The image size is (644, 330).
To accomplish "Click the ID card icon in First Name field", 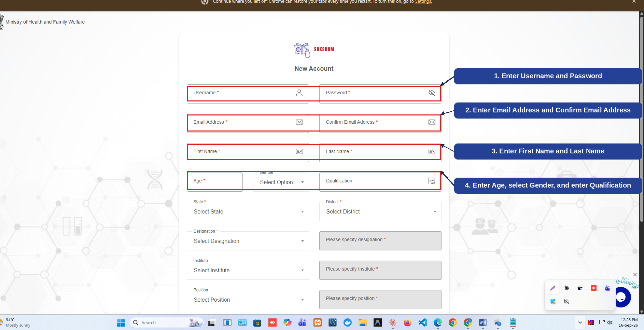I will (x=299, y=151).
